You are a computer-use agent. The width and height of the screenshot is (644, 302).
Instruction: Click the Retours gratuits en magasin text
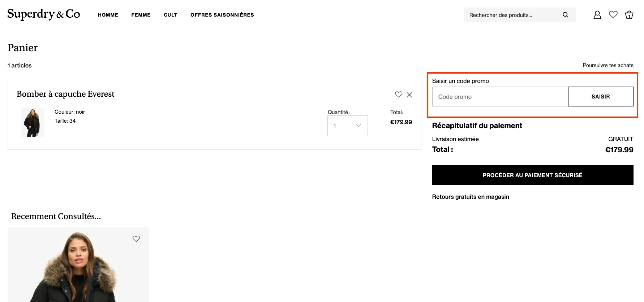471,197
